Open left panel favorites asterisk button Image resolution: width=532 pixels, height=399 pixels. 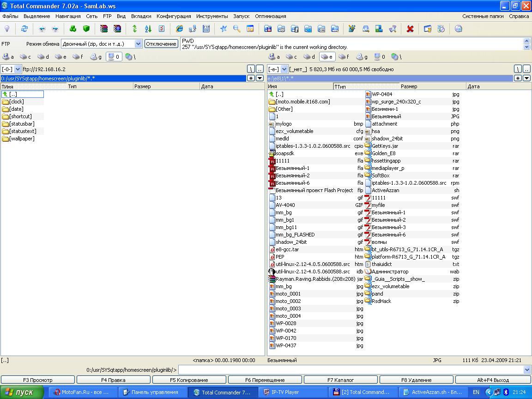tap(251, 79)
